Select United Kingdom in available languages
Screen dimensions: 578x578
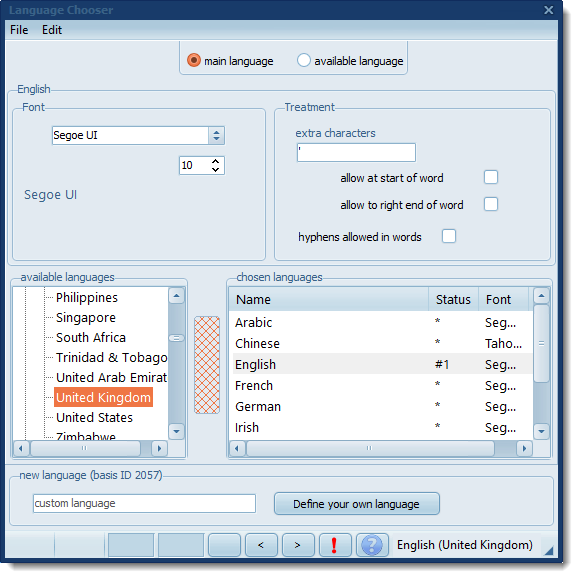click(104, 397)
